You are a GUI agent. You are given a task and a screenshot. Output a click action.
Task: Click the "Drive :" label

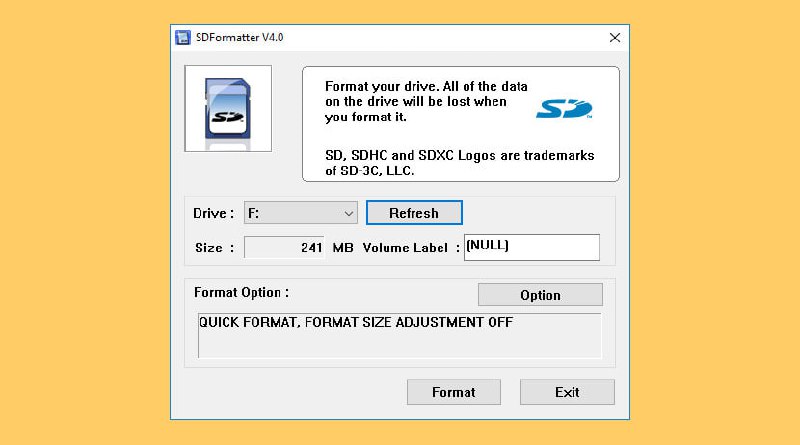[213, 213]
